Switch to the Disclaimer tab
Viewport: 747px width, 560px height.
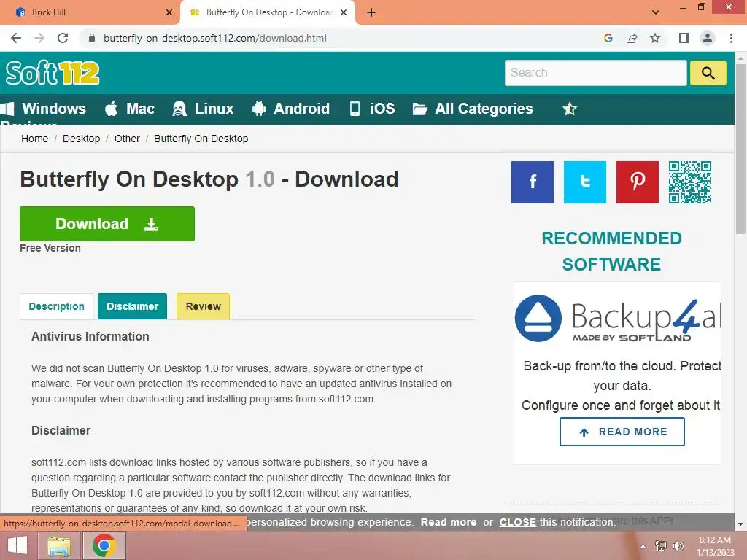point(133,306)
